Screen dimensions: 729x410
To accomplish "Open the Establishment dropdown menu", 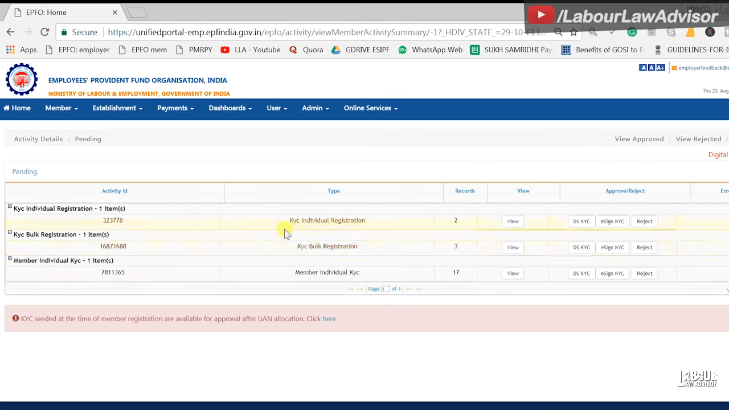I will click(x=117, y=108).
